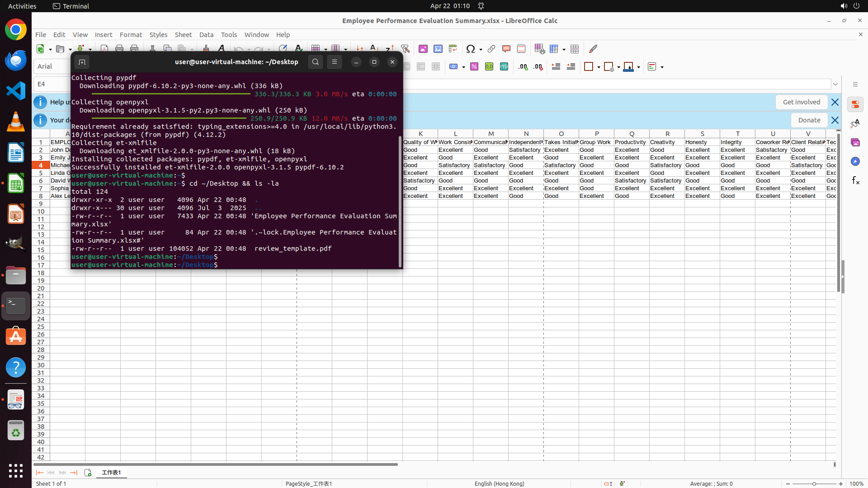868x488 pixels.
Task: Click the Insert Hyperlink chain icon
Action: point(491,49)
